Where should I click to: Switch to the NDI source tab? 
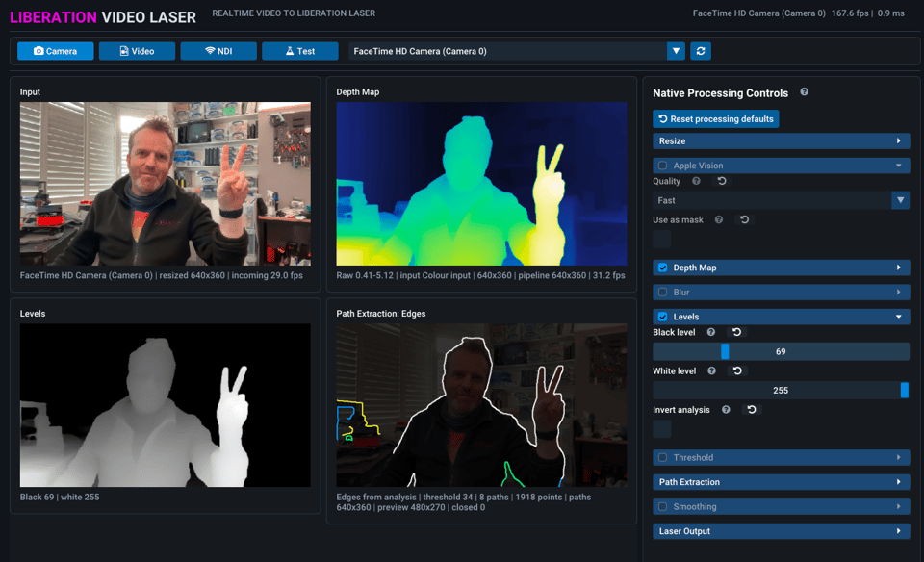(x=218, y=51)
